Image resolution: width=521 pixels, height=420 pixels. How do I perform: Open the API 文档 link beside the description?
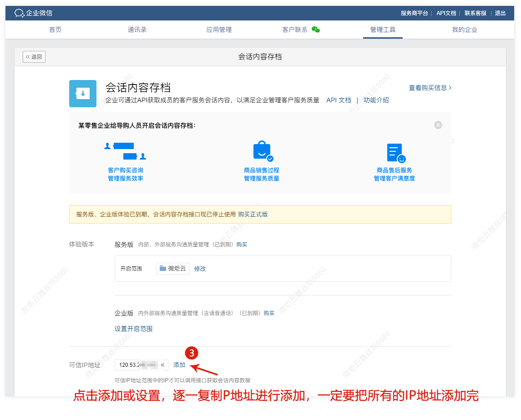click(339, 100)
